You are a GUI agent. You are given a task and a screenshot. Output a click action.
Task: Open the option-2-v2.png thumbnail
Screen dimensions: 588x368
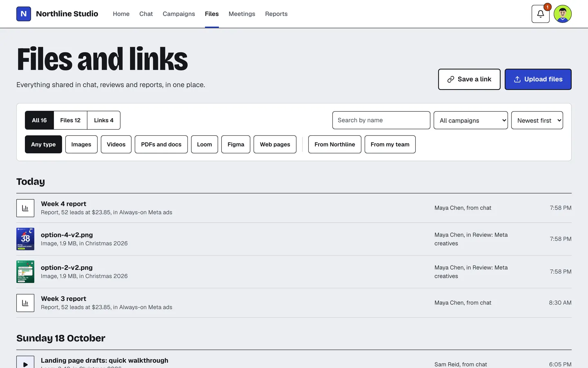pos(25,272)
